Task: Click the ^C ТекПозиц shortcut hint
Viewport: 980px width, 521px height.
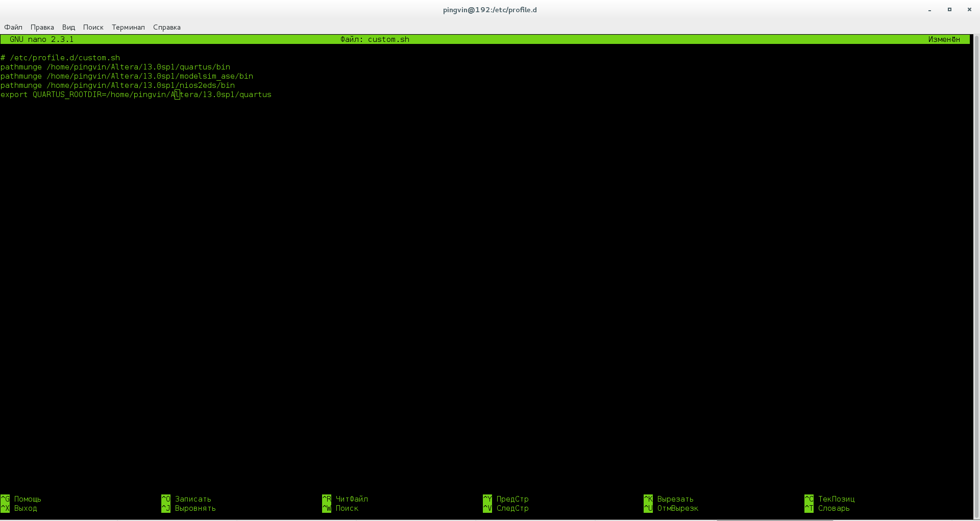Action: click(829, 499)
